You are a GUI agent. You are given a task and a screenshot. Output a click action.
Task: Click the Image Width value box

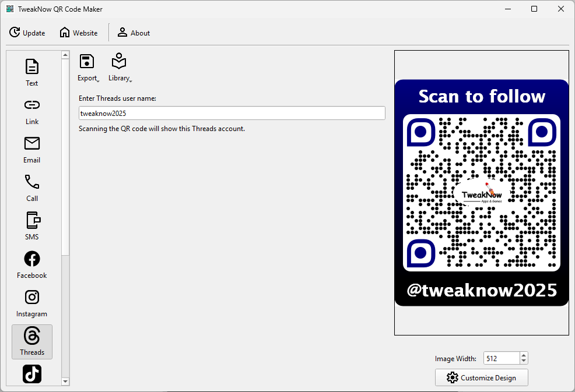(x=500, y=359)
